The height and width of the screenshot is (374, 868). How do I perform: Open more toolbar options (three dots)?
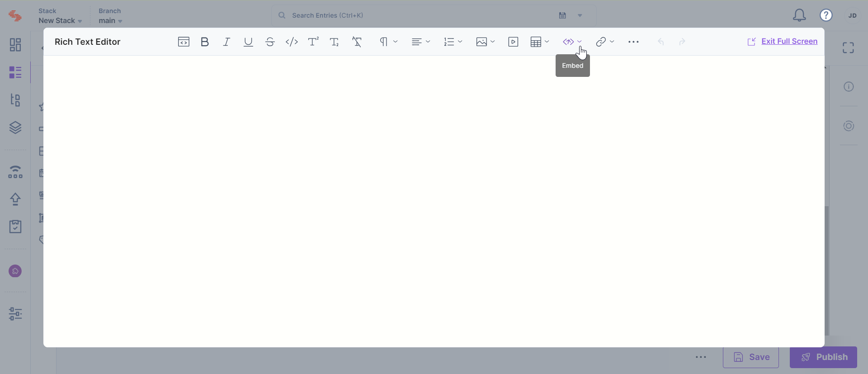tap(633, 42)
